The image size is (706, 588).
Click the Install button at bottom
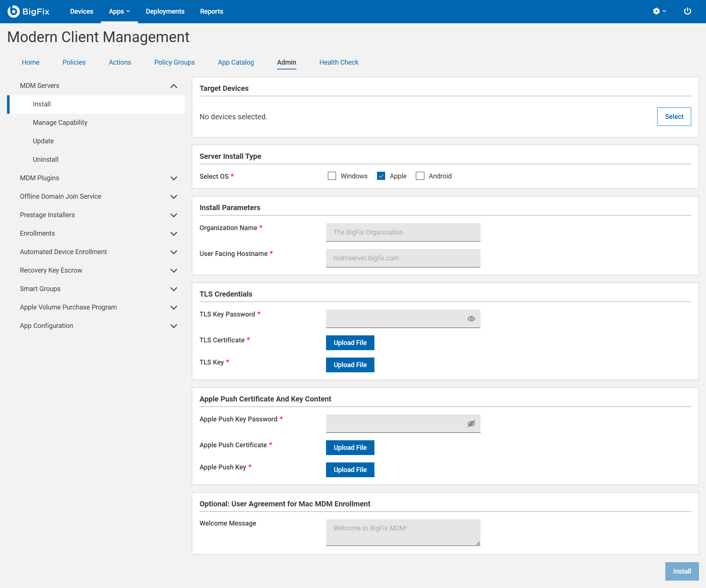coord(682,571)
